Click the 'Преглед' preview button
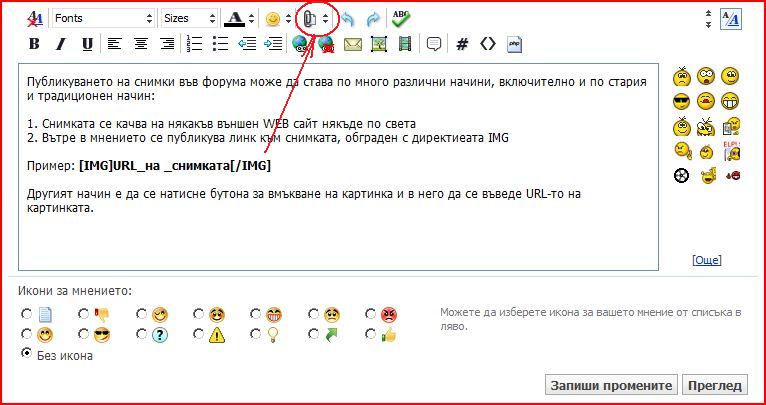This screenshot has height=405, width=766. [715, 385]
